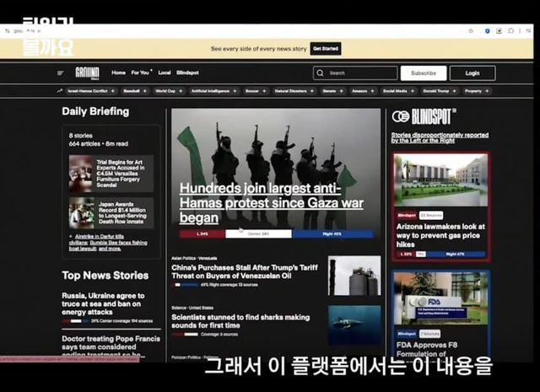Open the For You navigation tab
The width and height of the screenshot is (540, 392).
click(x=142, y=73)
